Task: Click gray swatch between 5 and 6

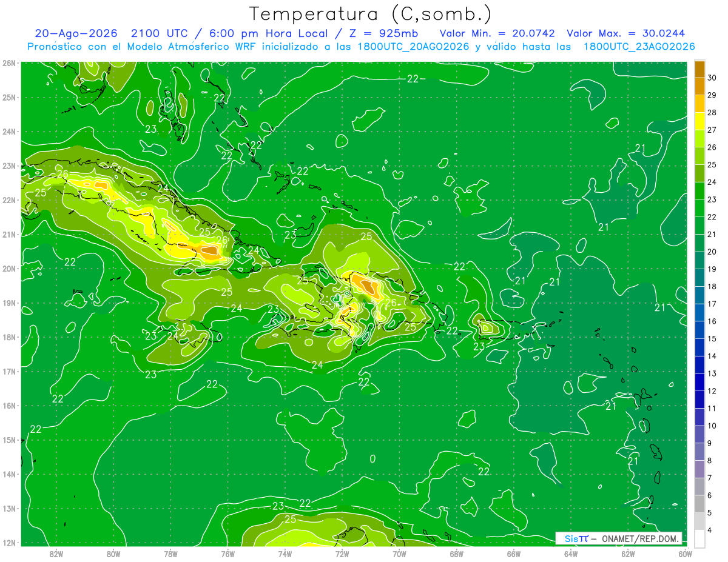Action: click(699, 504)
